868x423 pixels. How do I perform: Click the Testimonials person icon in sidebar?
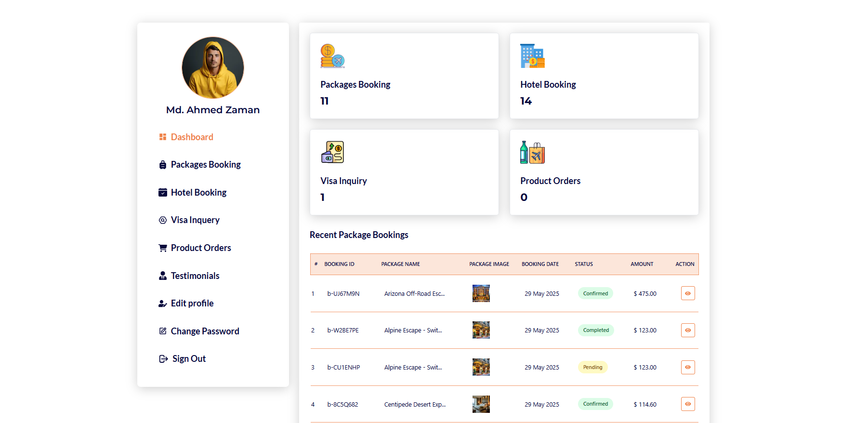[163, 276]
